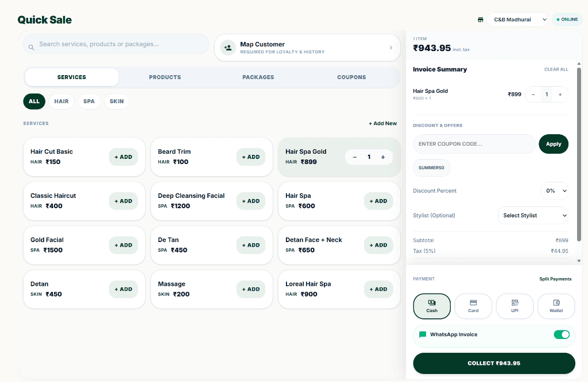Add Classic Haircut service
Viewport: 588px width, 382px height.
click(x=123, y=201)
